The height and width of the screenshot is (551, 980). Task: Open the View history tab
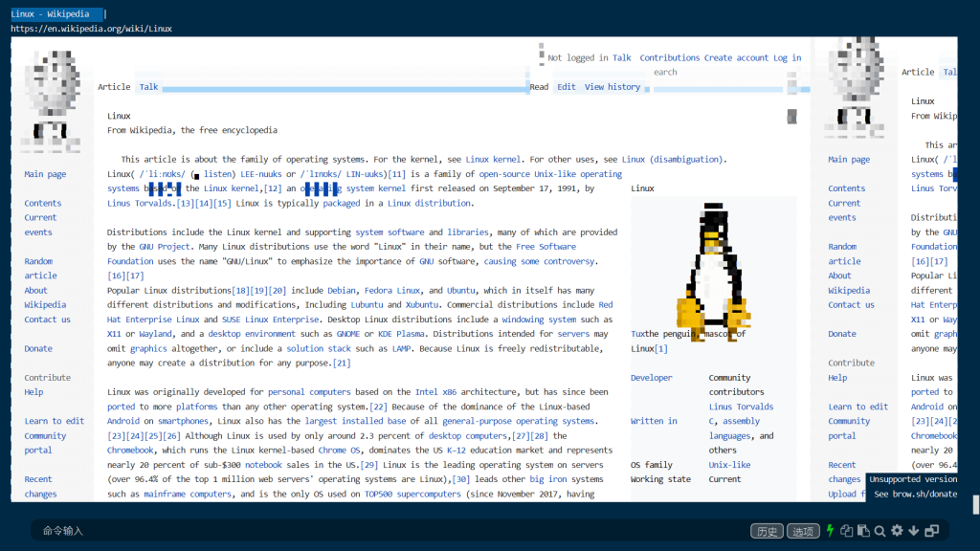pyautogui.click(x=612, y=87)
